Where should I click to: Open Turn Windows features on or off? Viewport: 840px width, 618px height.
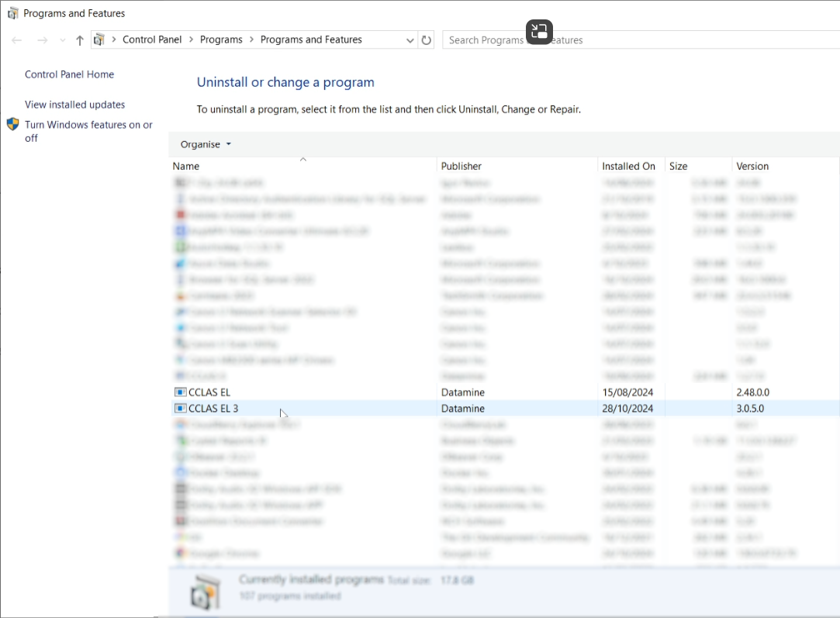click(89, 131)
